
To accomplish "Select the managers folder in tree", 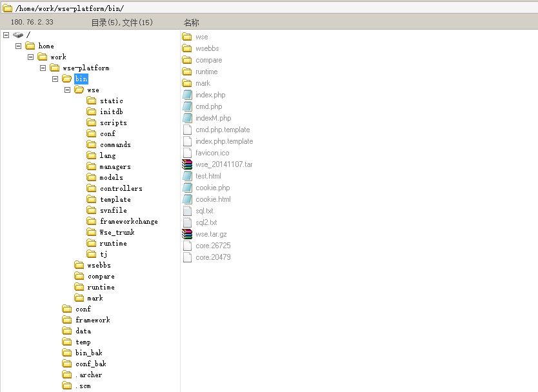I will 115,167.
